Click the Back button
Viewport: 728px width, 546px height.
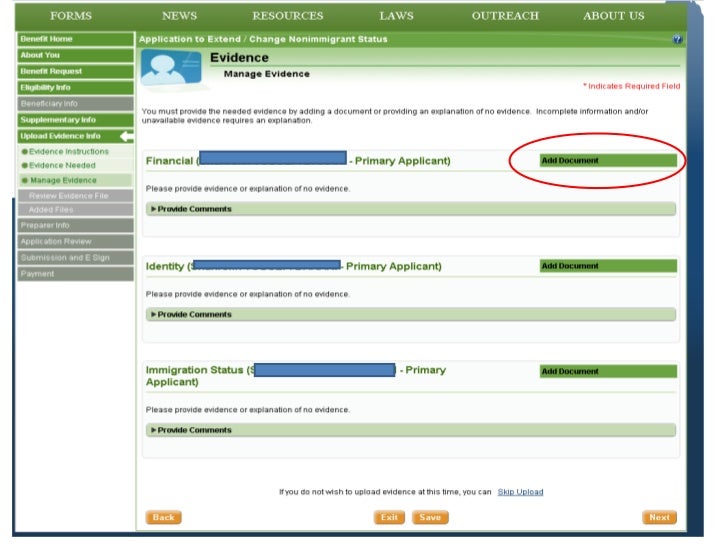tap(163, 517)
